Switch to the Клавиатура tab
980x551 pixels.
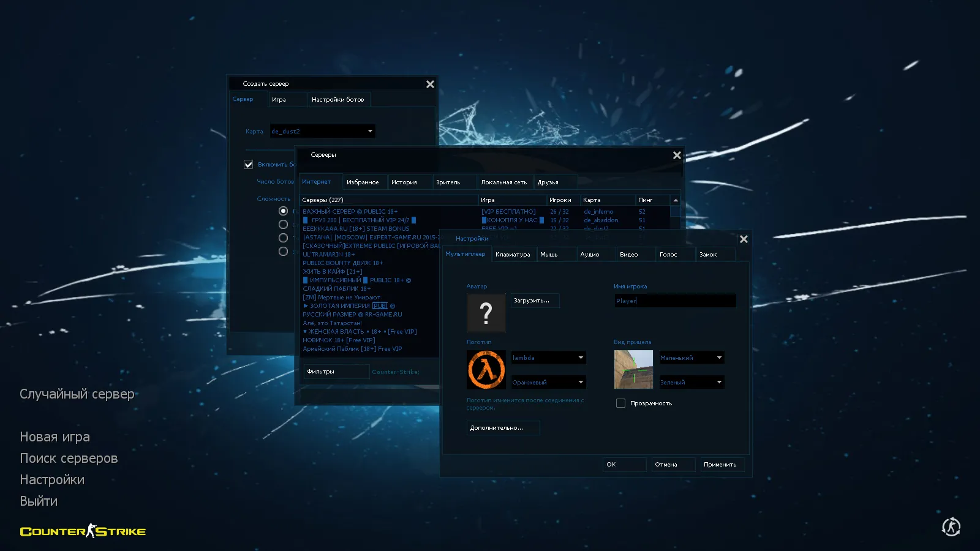point(513,254)
